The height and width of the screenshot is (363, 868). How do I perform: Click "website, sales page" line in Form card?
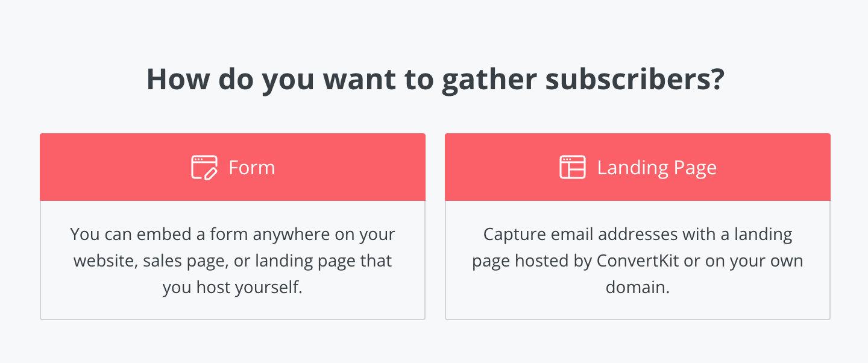233,261
